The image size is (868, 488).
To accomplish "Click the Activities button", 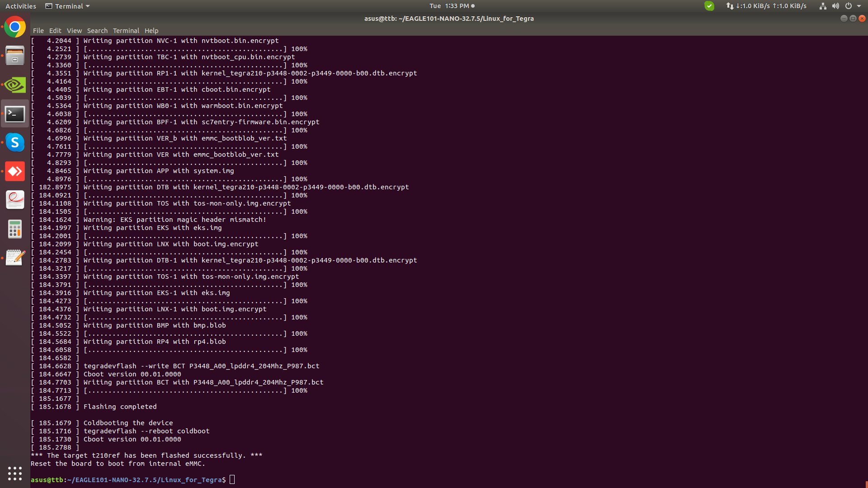I will point(20,6).
